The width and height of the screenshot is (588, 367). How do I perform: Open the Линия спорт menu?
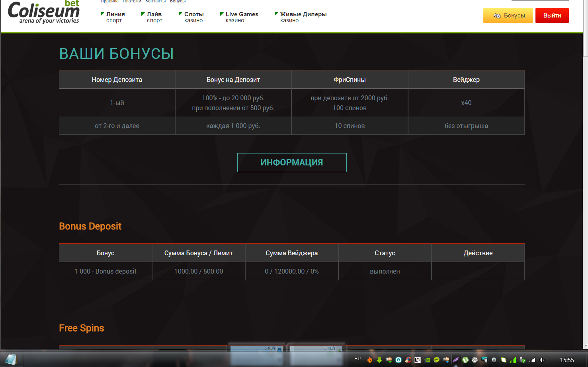115,17
